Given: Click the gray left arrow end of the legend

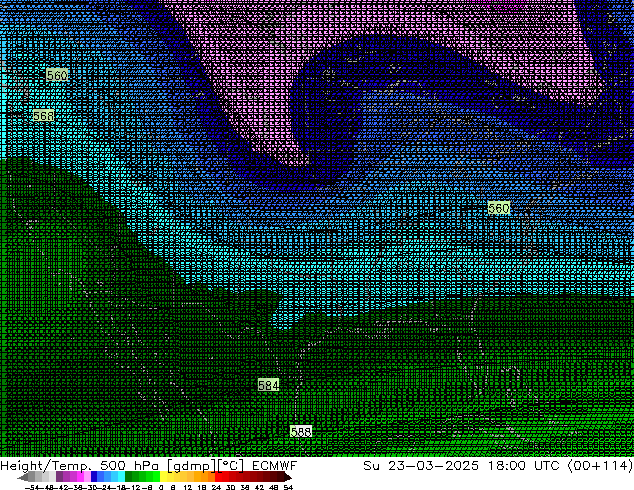Looking at the screenshot, I should click(23, 477).
